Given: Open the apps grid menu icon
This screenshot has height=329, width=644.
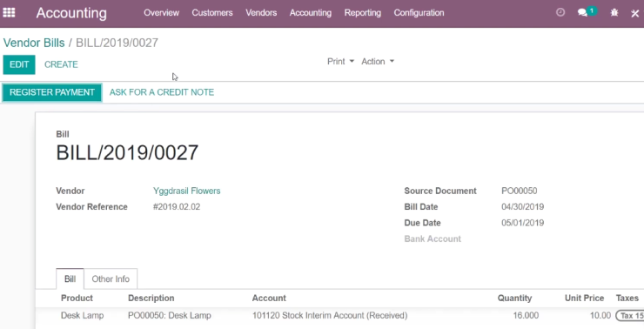Looking at the screenshot, I should click(x=9, y=13).
